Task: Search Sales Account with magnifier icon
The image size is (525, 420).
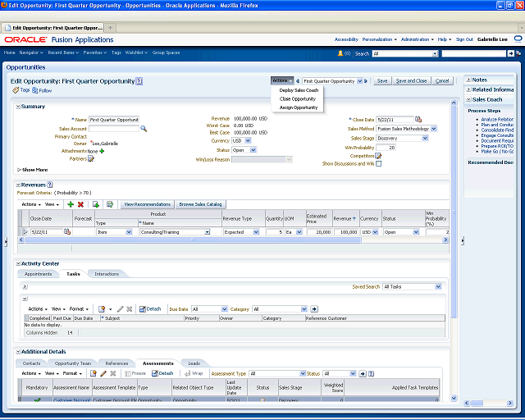Action: [144, 129]
